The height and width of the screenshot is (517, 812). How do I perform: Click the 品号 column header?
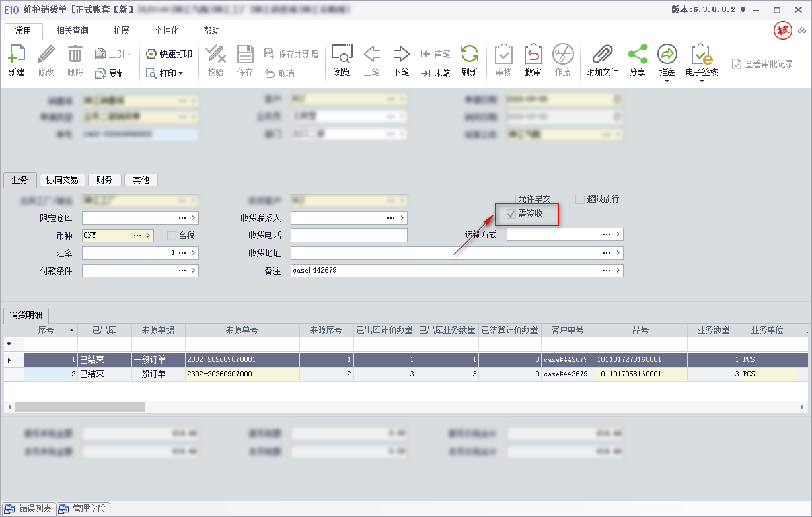point(641,331)
